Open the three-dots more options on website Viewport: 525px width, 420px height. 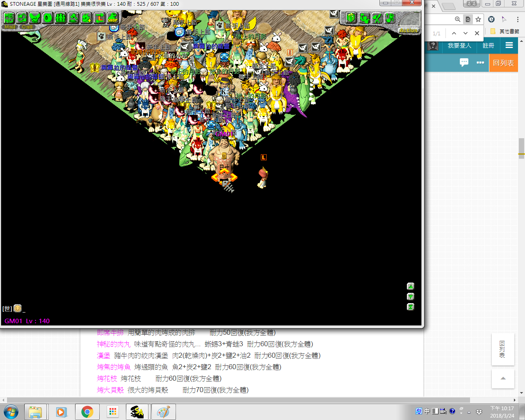point(480,63)
